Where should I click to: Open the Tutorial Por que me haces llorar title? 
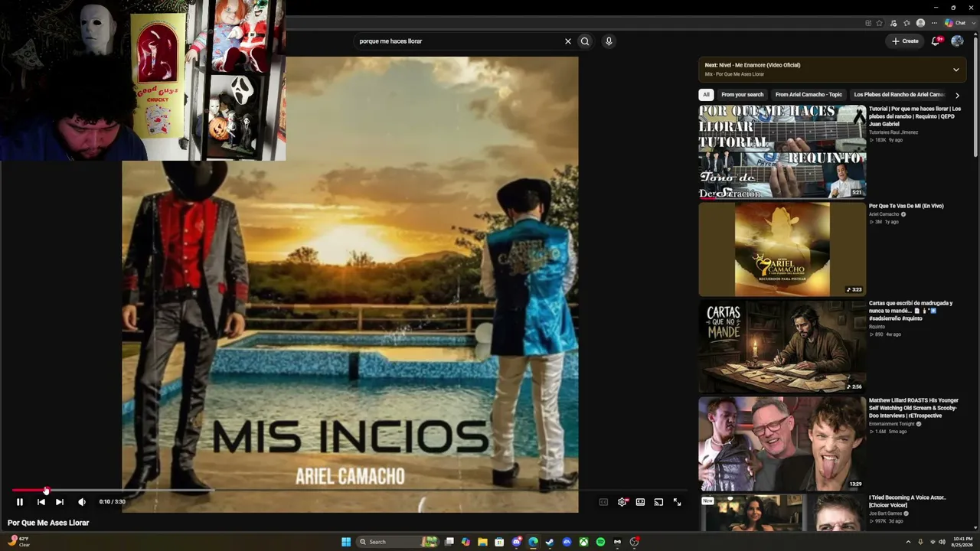coord(915,116)
